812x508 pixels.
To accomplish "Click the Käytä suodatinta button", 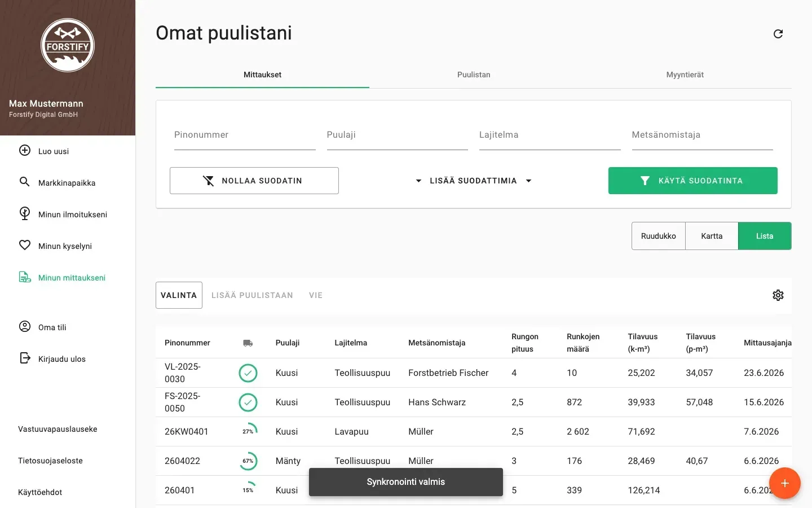I will (x=693, y=181).
